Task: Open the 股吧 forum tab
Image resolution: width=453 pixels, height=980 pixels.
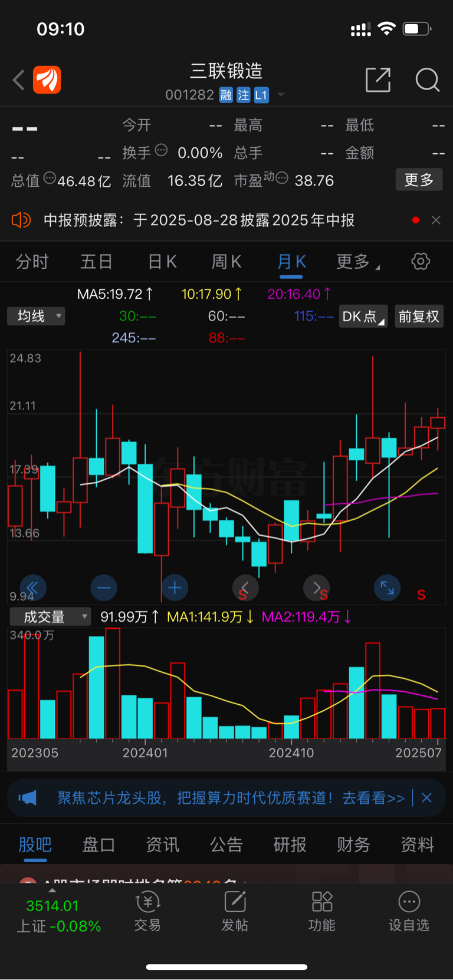Action: (35, 844)
